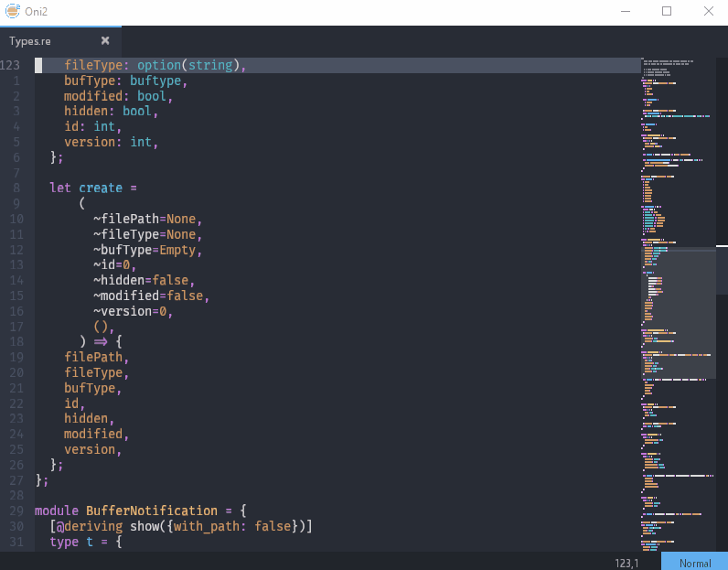Click the vertical scrollbar thumb
Viewport: 728px width, 570px height.
click(722, 271)
